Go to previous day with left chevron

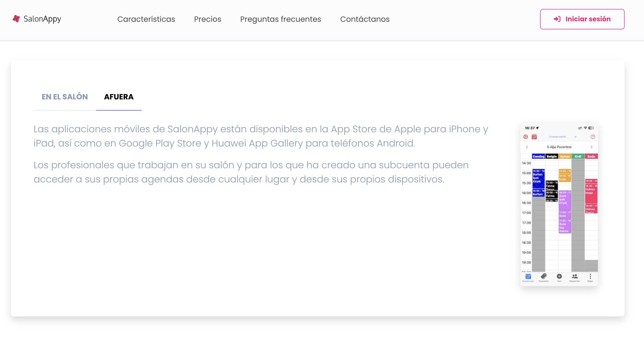pos(527,147)
